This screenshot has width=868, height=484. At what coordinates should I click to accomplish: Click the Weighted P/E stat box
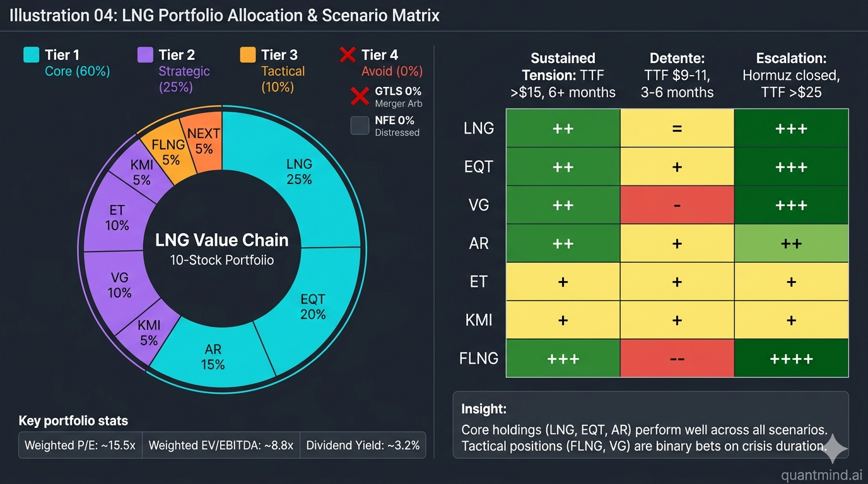click(x=80, y=445)
